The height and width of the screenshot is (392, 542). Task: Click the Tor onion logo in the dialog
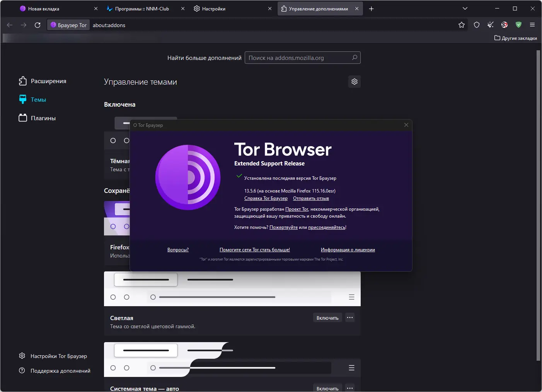pos(188,177)
